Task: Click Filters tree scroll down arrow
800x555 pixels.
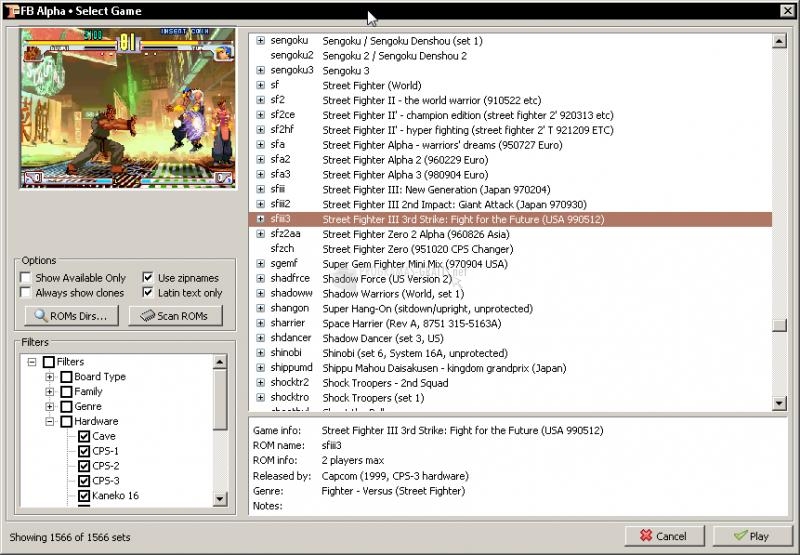Action: click(x=220, y=498)
